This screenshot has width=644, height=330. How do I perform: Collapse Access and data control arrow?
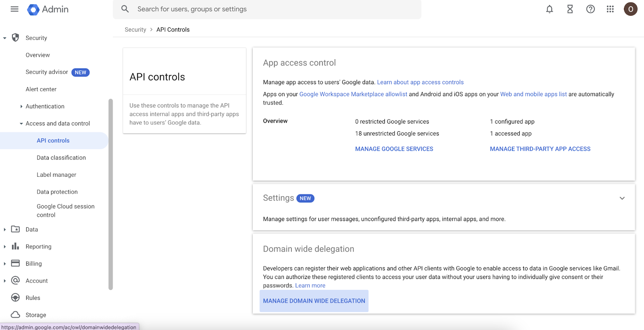[x=21, y=124]
